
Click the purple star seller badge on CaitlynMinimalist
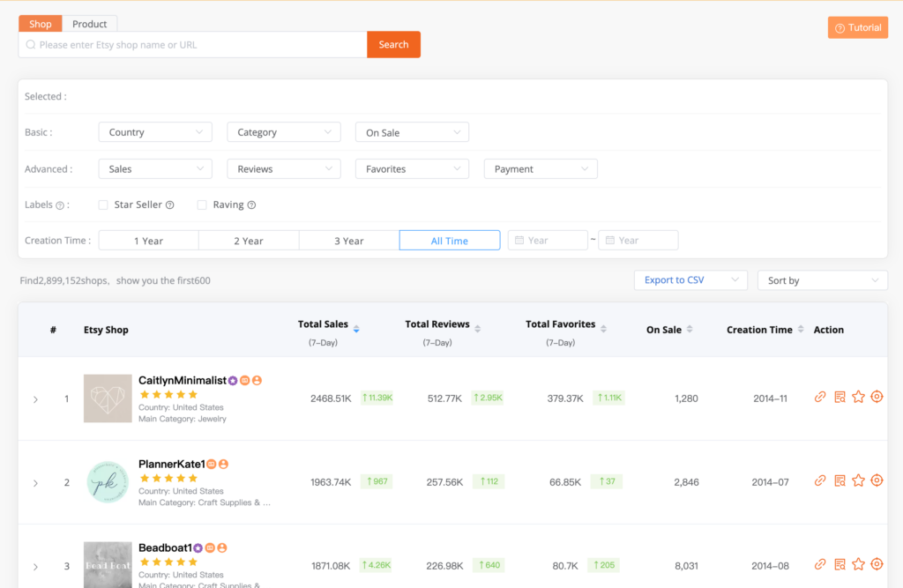pyautogui.click(x=233, y=381)
